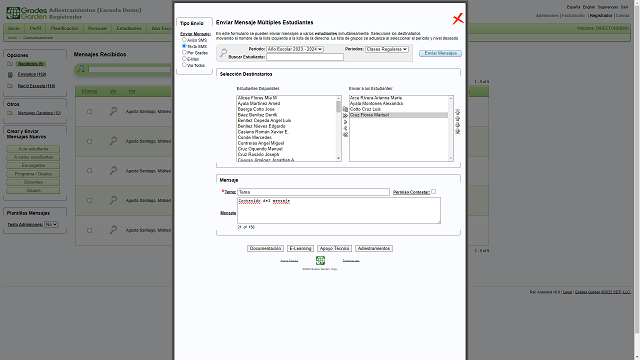Open Perfil menu in background navigation bar
This screenshot has height=360, width=640.
coord(36,29)
